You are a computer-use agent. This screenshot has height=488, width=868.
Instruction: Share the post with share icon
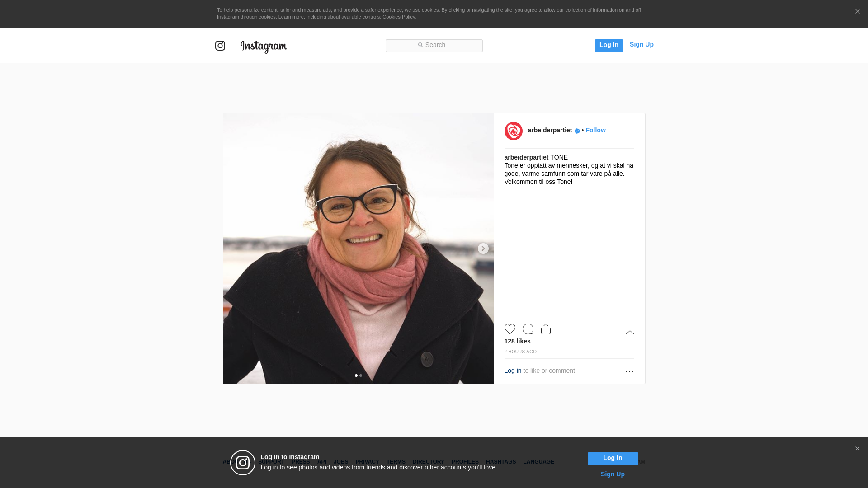(x=546, y=329)
